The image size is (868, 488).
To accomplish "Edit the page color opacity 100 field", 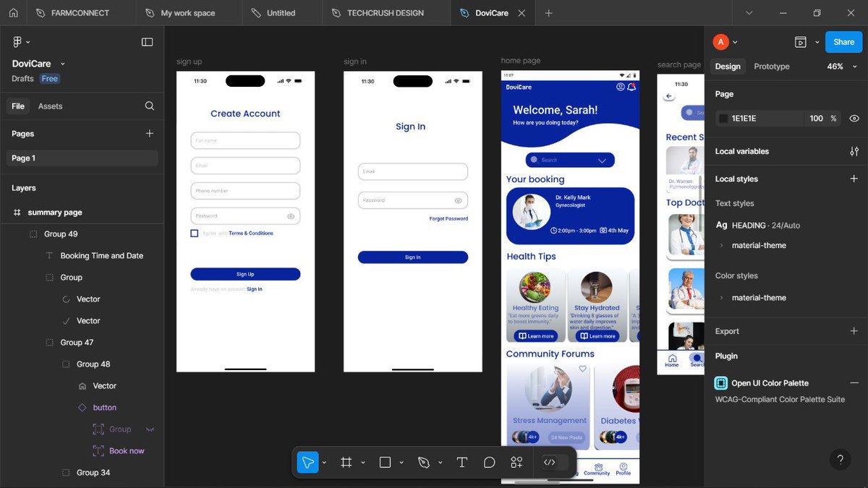I will 816,118.
